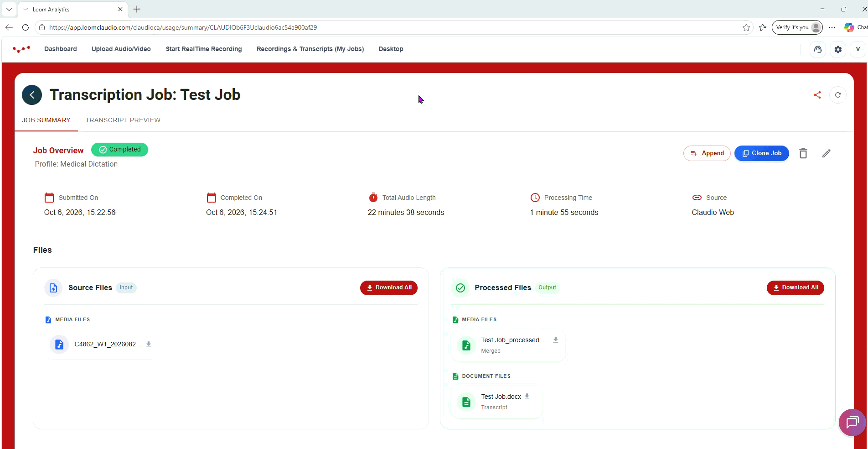Download the Test Job_processed merged file

556,340
